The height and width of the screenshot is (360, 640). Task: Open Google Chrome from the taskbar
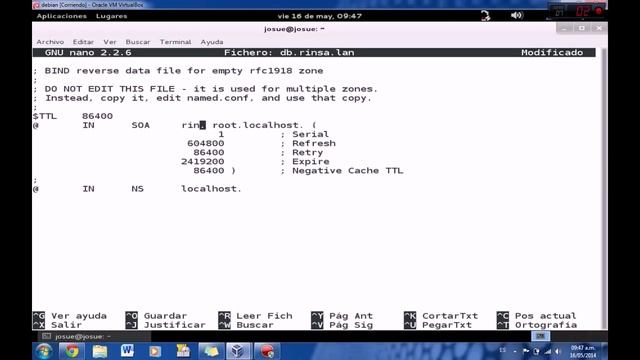72,351
